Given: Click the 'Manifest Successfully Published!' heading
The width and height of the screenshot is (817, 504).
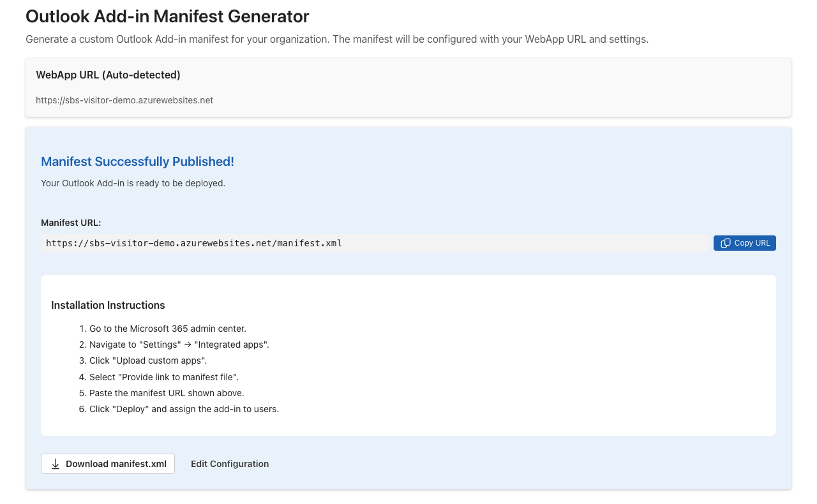Looking at the screenshot, I should coord(137,161).
